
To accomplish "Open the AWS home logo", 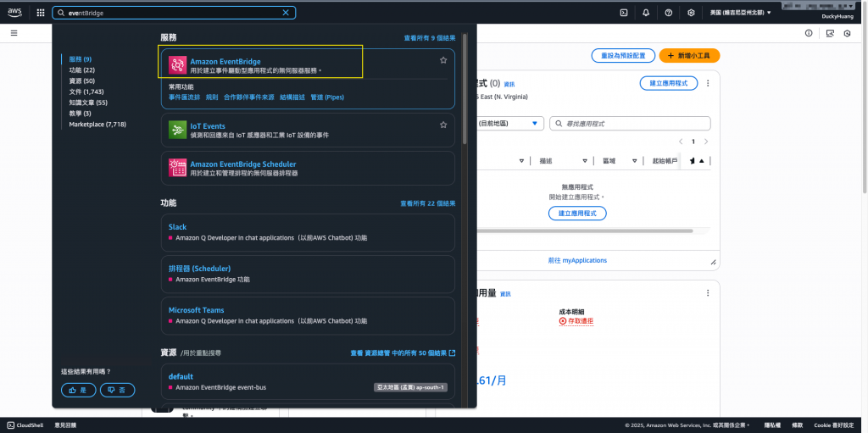I will point(14,12).
